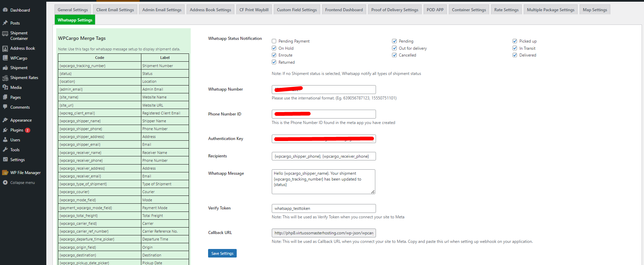The width and height of the screenshot is (644, 265).
Task: Untick the Returned status checkbox
Action: click(274, 62)
